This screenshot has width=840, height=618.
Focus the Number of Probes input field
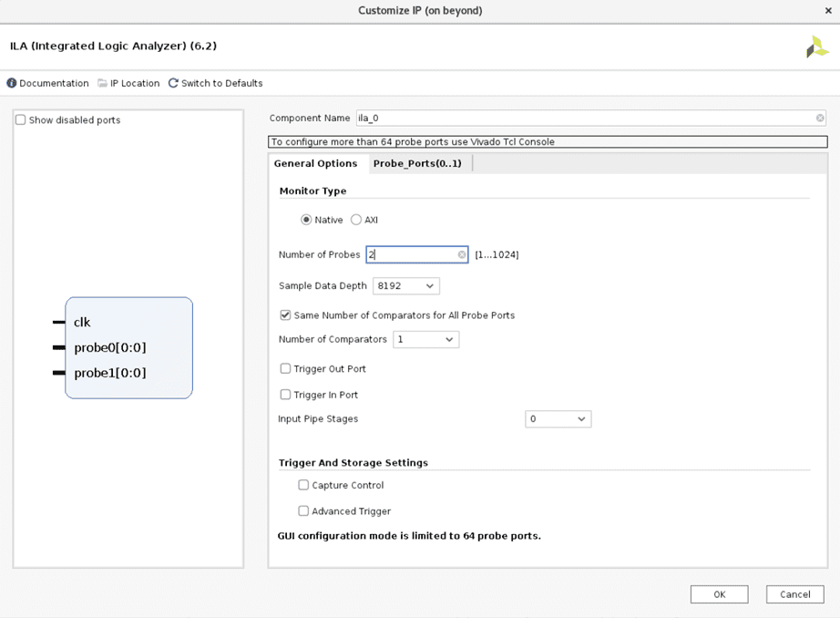click(x=416, y=254)
